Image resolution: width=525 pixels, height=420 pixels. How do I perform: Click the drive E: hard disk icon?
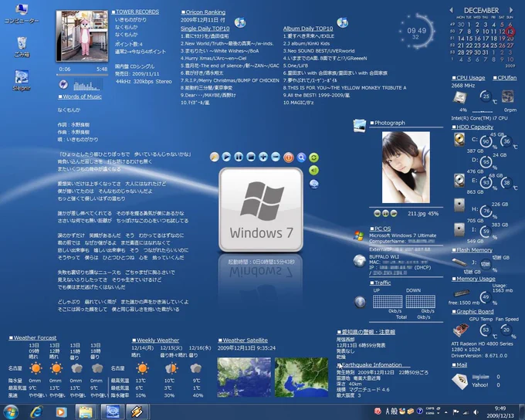tap(459, 181)
